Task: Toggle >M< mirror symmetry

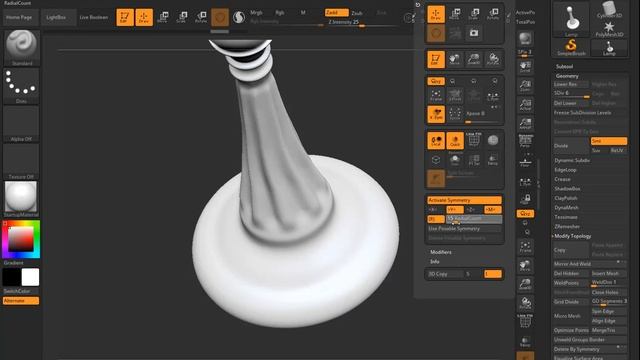Action: (x=493, y=209)
